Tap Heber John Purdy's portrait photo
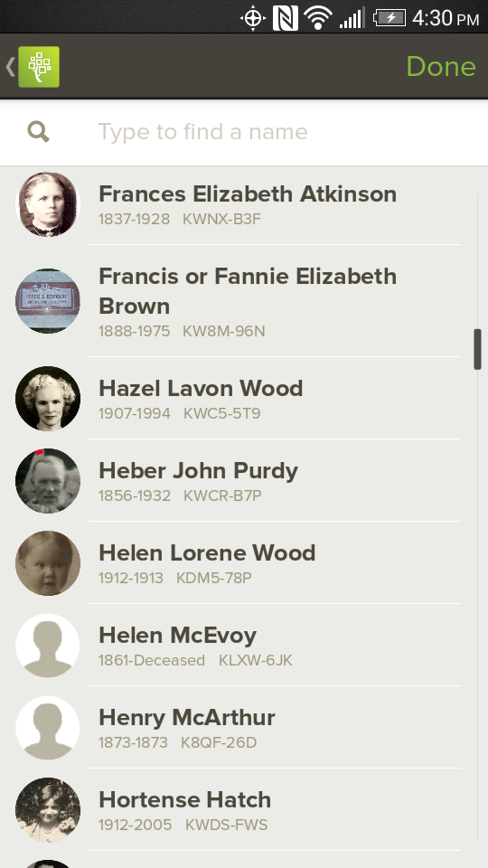The height and width of the screenshot is (868, 488). (x=48, y=480)
